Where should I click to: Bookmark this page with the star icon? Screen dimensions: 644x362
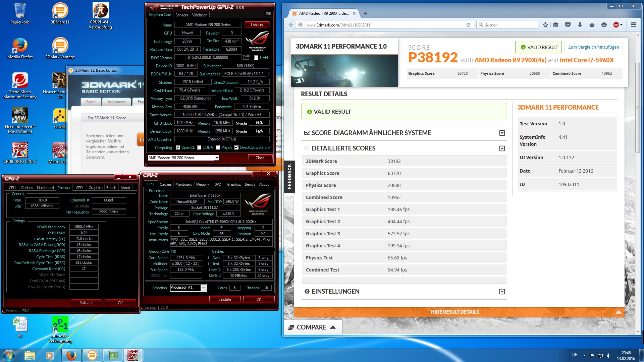545,25
